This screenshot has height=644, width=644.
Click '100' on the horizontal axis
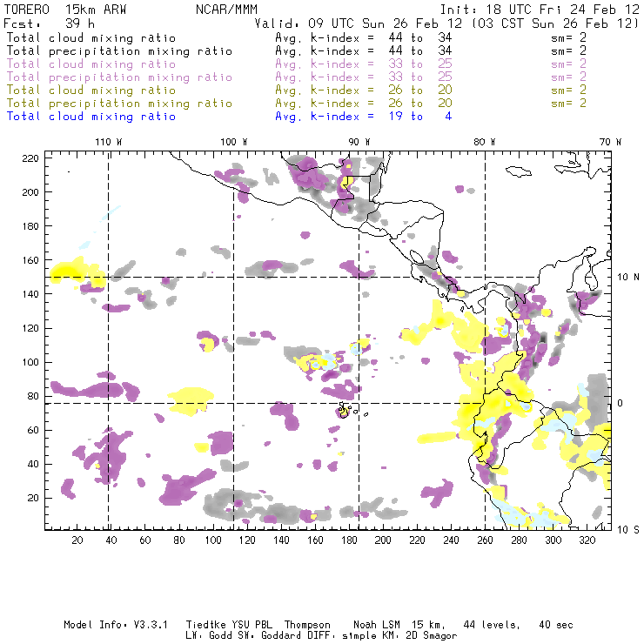[x=213, y=540]
